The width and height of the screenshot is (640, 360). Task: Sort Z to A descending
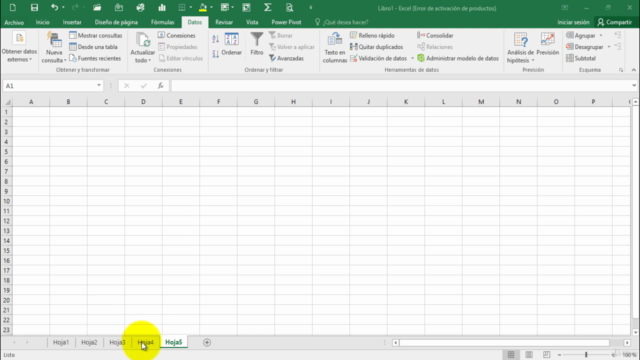click(x=216, y=53)
